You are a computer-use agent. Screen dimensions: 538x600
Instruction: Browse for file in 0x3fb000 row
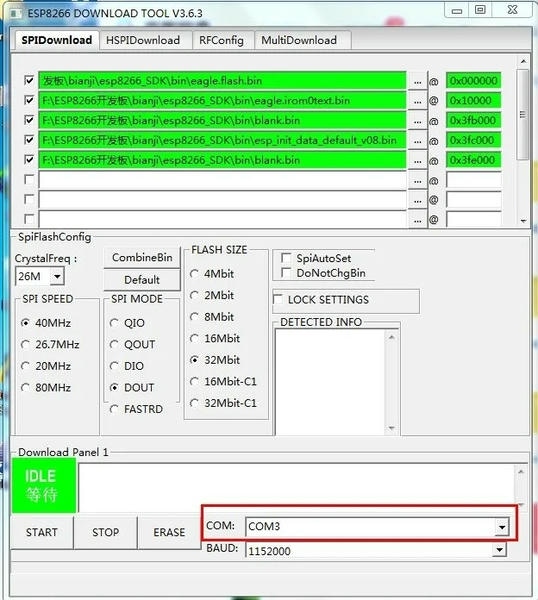click(417, 121)
